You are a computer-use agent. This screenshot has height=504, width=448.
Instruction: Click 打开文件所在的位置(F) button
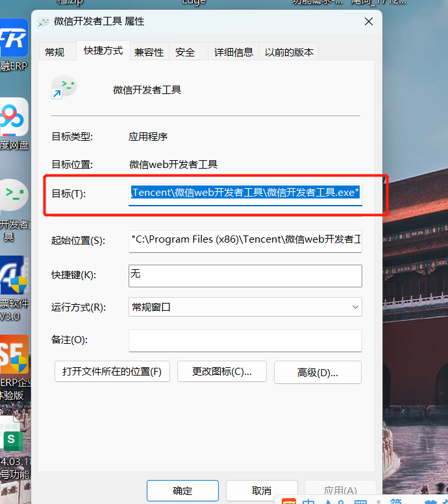(112, 372)
